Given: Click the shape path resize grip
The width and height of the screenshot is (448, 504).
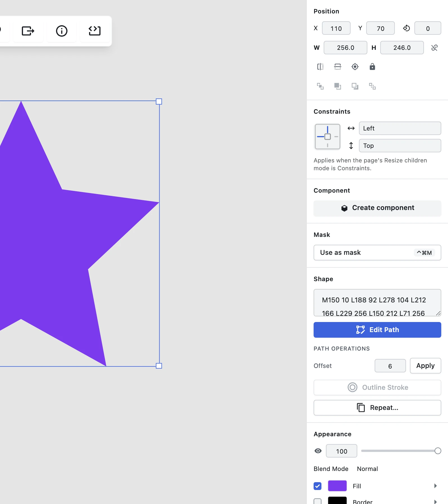Looking at the screenshot, I should point(438,313).
